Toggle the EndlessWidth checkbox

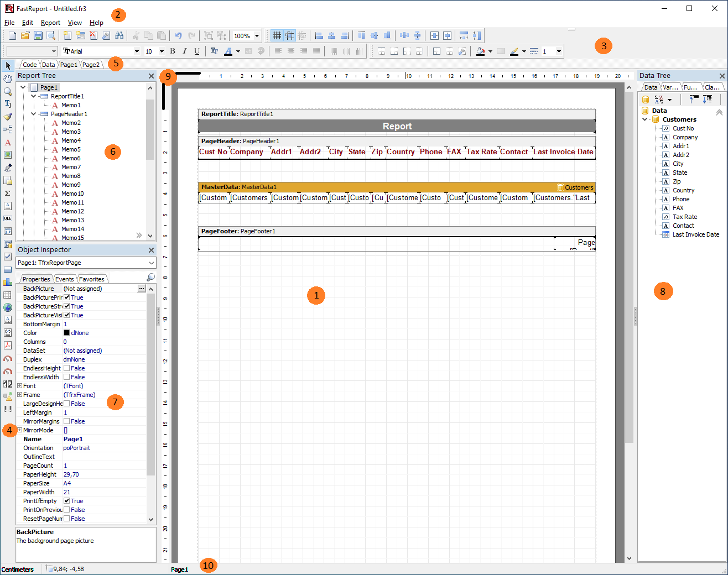66,377
